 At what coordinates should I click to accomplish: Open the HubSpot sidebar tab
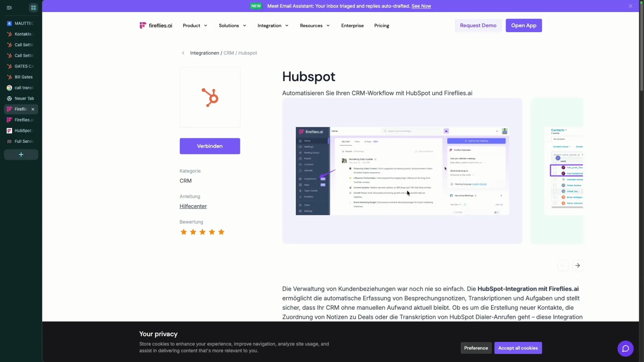tap(21, 131)
